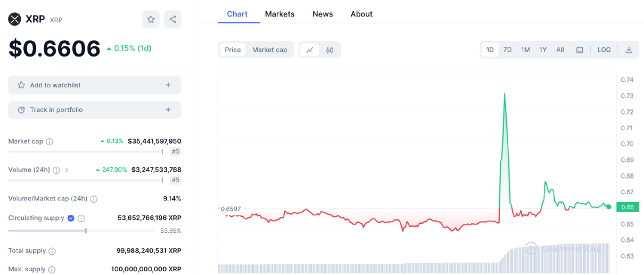644x275 pixels.
Task: Select the 1M time range
Action: [x=525, y=50]
